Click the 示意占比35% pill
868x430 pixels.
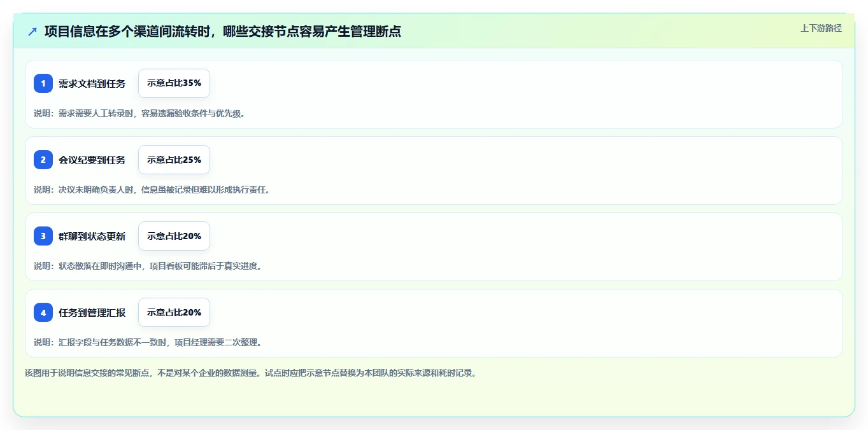(x=174, y=83)
